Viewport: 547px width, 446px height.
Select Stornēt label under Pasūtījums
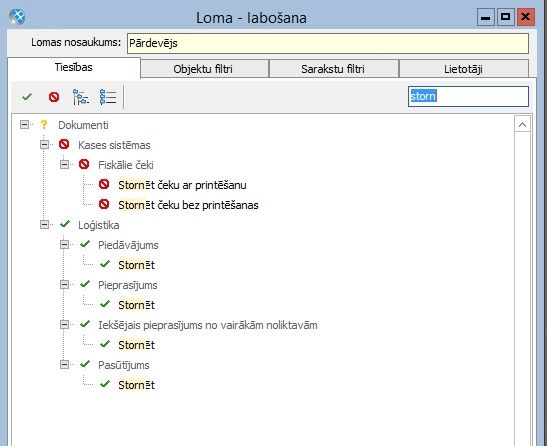[x=136, y=385]
